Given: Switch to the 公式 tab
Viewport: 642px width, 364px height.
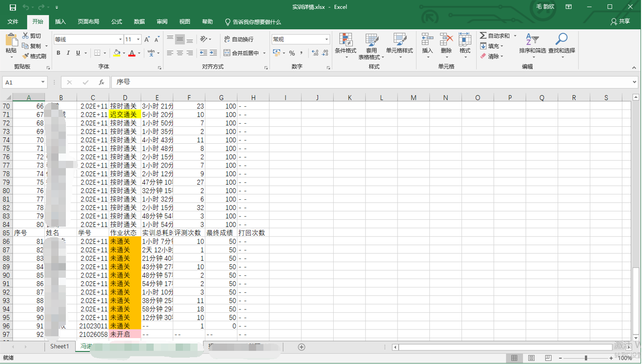Looking at the screenshot, I should (117, 22).
